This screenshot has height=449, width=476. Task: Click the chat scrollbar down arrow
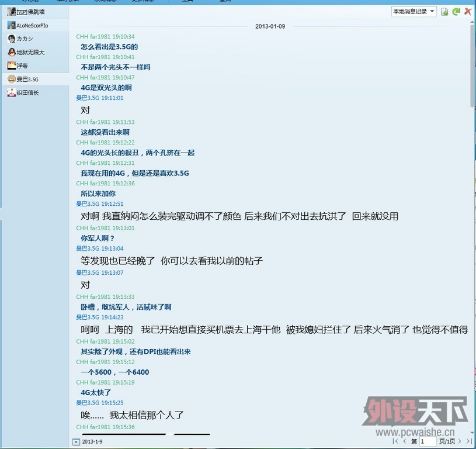click(x=472, y=432)
